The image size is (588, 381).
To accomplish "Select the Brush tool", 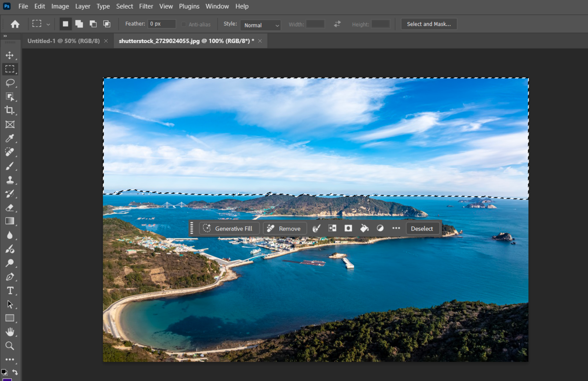I will tap(10, 166).
